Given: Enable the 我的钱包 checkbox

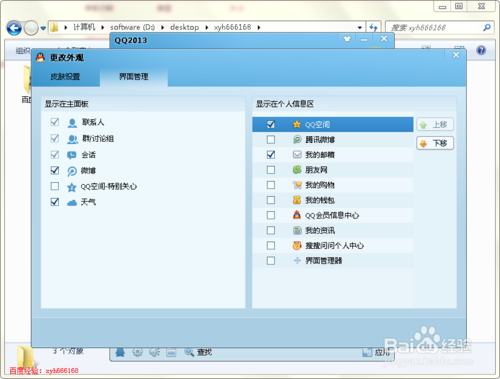Looking at the screenshot, I should coord(271,200).
